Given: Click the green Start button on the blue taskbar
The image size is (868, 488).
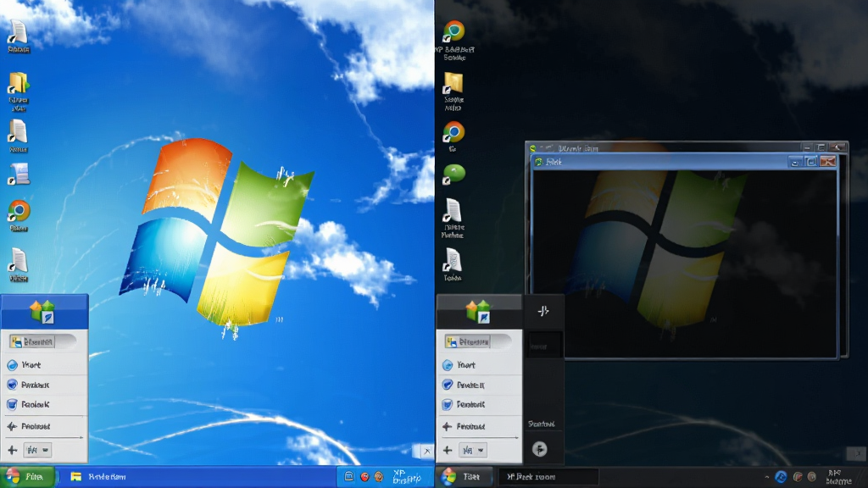Looking at the screenshot, I should click(x=28, y=476).
